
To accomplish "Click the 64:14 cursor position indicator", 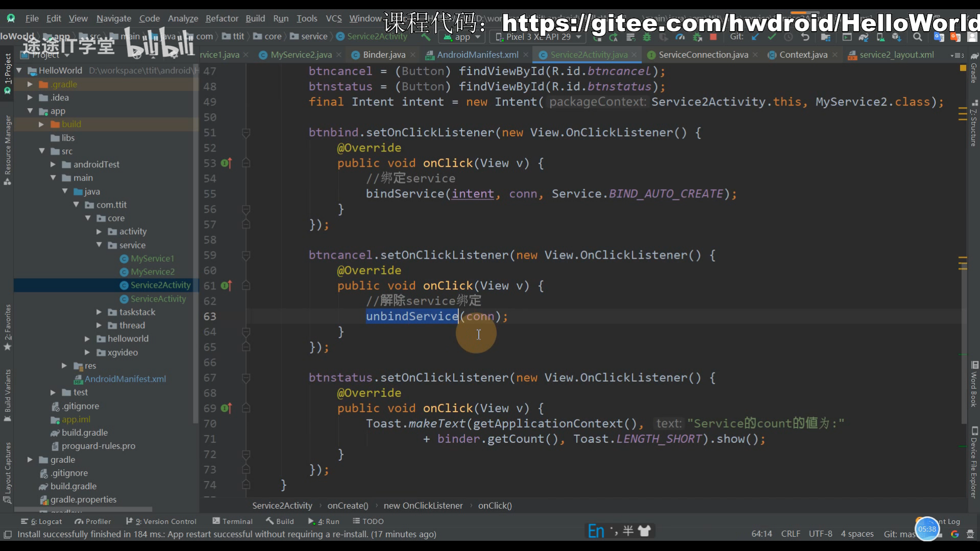I will pyautogui.click(x=762, y=534).
